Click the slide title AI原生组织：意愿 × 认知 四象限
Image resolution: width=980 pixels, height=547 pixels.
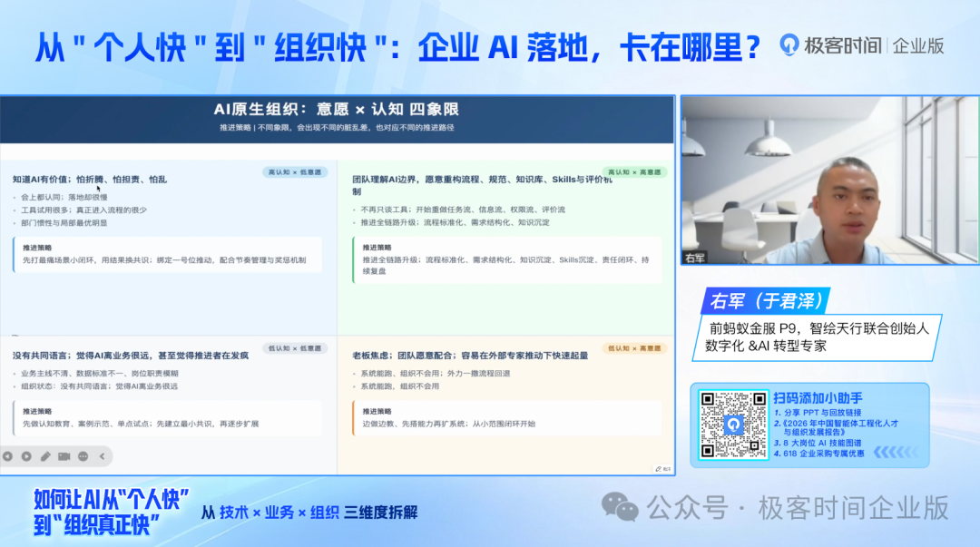tap(337, 110)
